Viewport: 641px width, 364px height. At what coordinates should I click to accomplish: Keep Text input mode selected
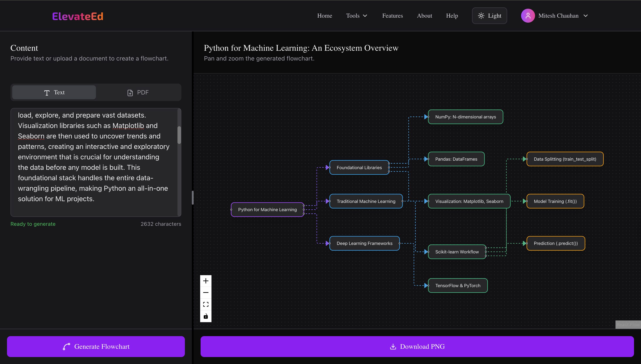54,92
